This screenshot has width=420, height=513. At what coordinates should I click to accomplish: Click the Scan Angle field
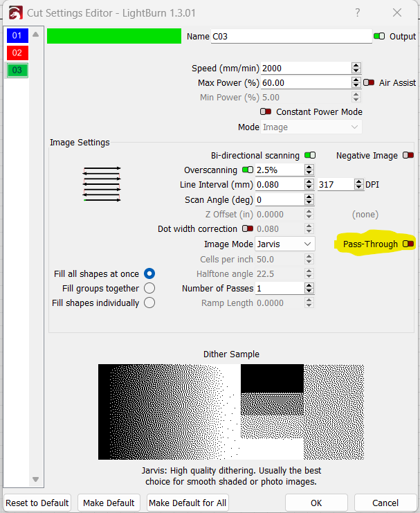pos(280,199)
